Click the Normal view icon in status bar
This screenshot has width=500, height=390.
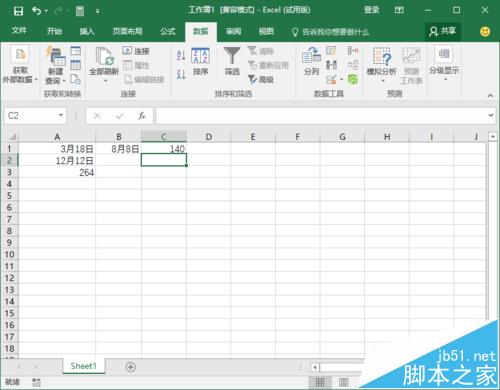[320, 382]
